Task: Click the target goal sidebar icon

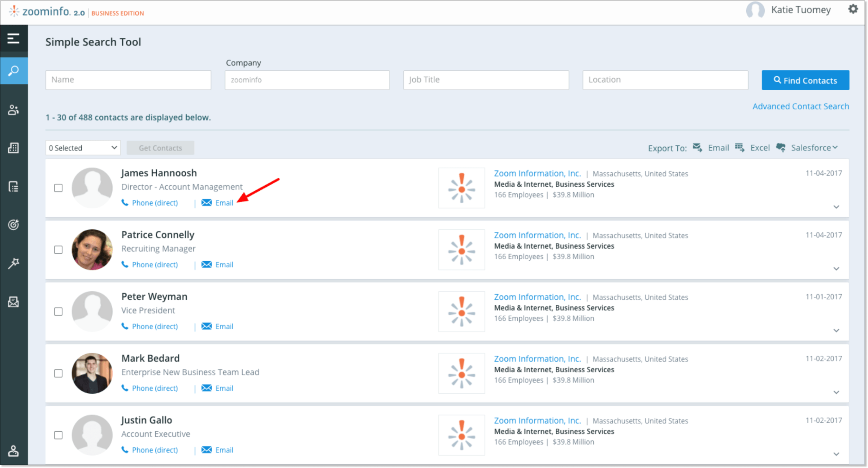Action: pyautogui.click(x=13, y=225)
